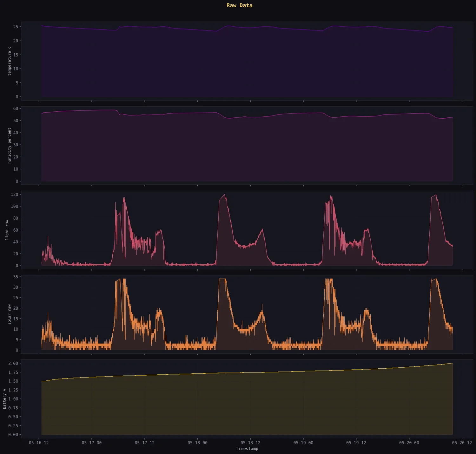Click the '0.75' battery axis tick
The width and height of the screenshot is (476, 454).
pyautogui.click(x=13, y=408)
